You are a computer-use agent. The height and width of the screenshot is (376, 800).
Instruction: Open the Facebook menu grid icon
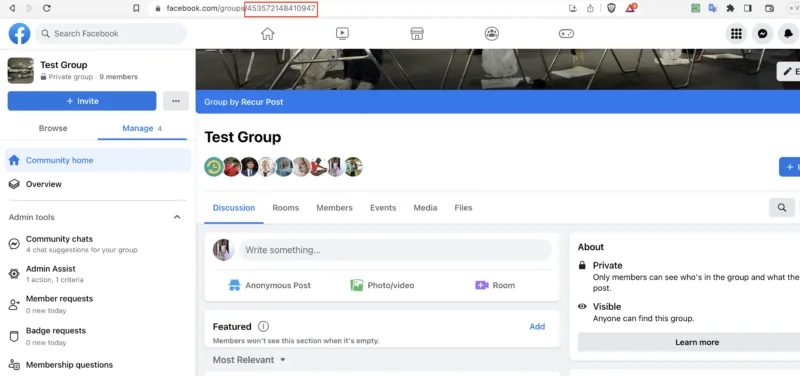point(736,34)
